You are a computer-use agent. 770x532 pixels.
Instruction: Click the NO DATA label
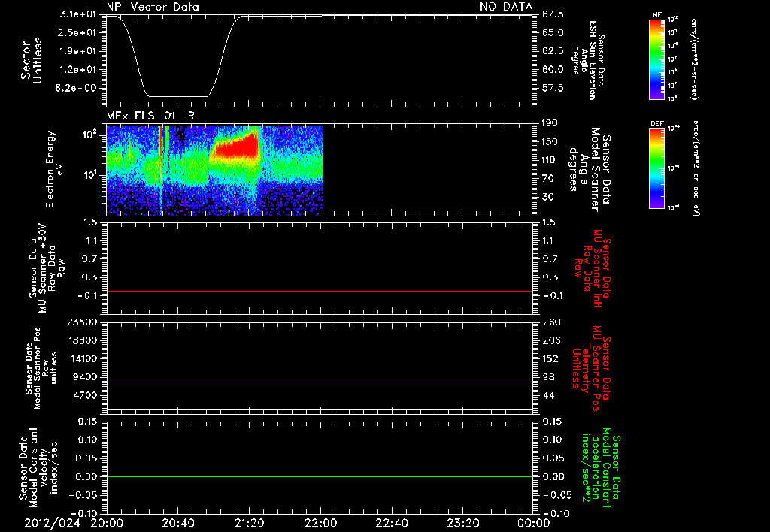coord(506,7)
